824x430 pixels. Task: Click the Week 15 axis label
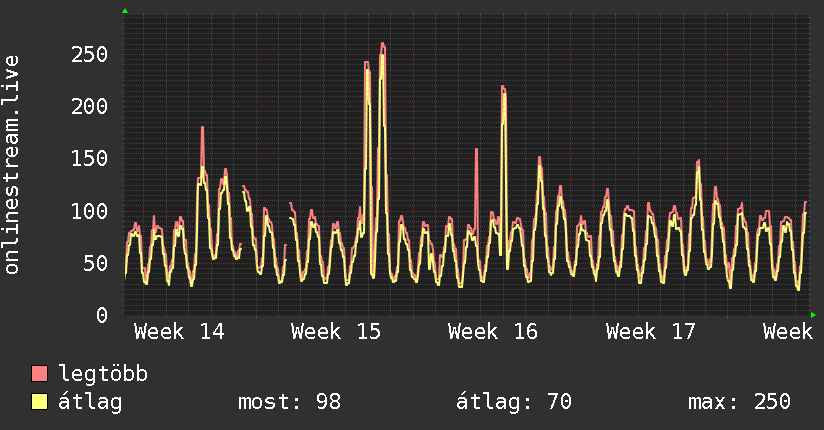(336, 332)
